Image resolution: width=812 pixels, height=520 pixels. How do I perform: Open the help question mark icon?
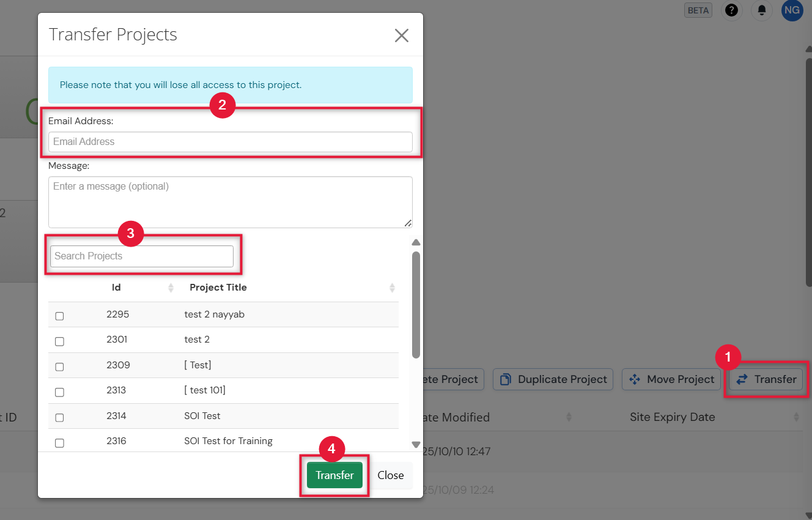[x=731, y=10]
